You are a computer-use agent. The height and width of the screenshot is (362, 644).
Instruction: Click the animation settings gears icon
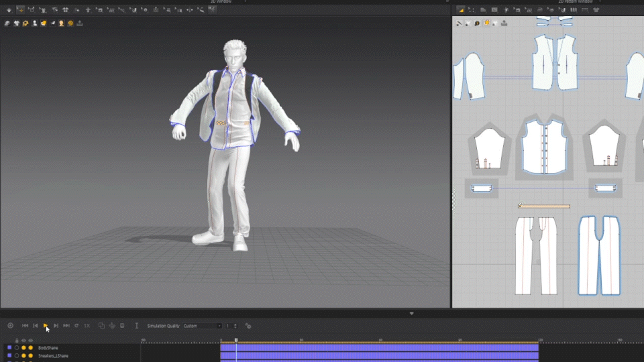248,326
